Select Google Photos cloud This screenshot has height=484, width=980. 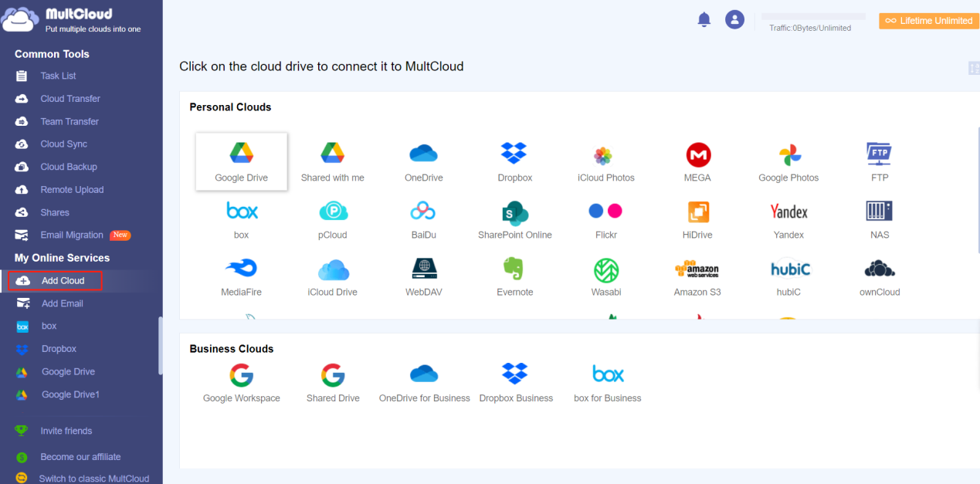tap(788, 161)
